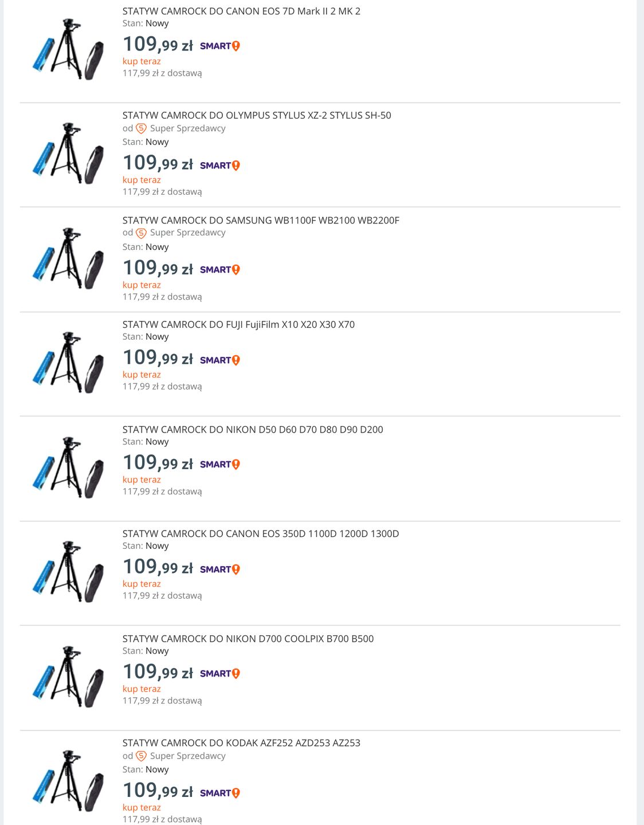Screen dimensions: 644x825
Task: Click SMART badge on FujiFilm X10 listing
Action: (219, 360)
